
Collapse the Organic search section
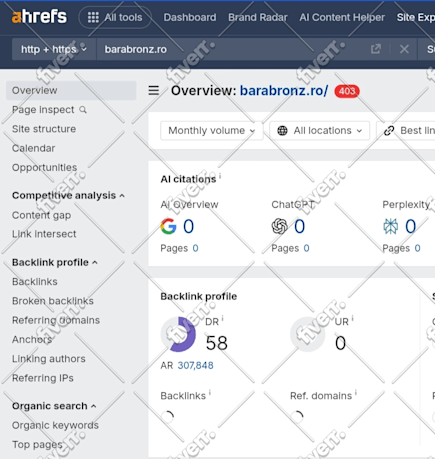pyautogui.click(x=54, y=406)
